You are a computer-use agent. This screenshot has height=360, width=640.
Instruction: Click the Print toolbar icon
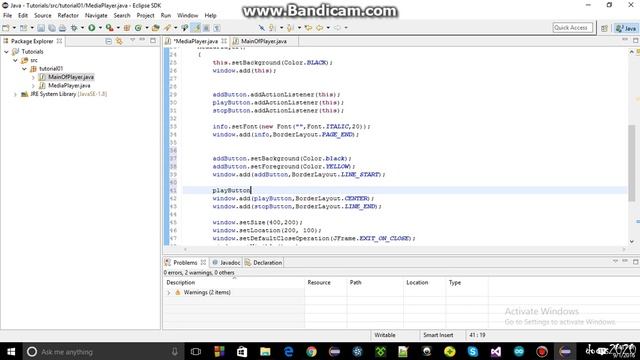click(62, 28)
